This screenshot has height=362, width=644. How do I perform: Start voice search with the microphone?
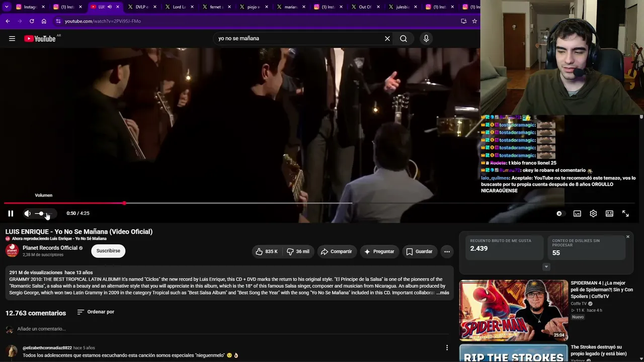click(426, 39)
